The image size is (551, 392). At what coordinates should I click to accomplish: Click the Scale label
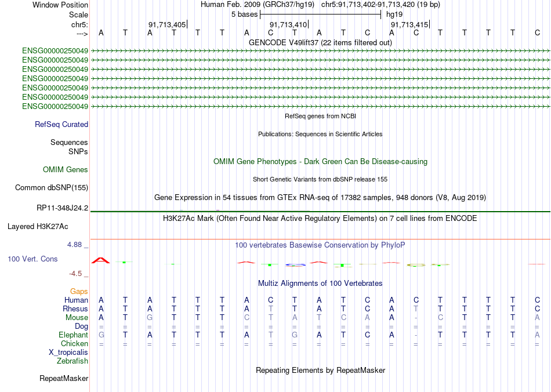78,14
